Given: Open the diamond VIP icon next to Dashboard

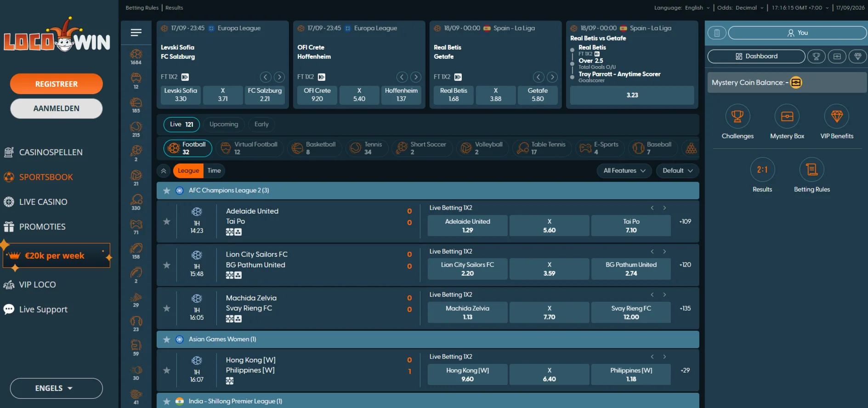Looking at the screenshot, I should (x=857, y=57).
